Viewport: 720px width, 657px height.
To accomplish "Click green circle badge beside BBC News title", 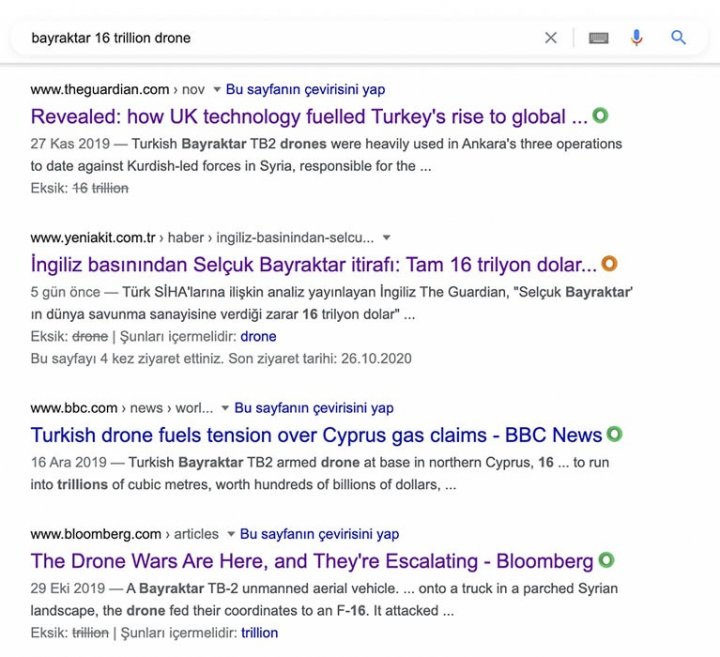I will coord(614,434).
